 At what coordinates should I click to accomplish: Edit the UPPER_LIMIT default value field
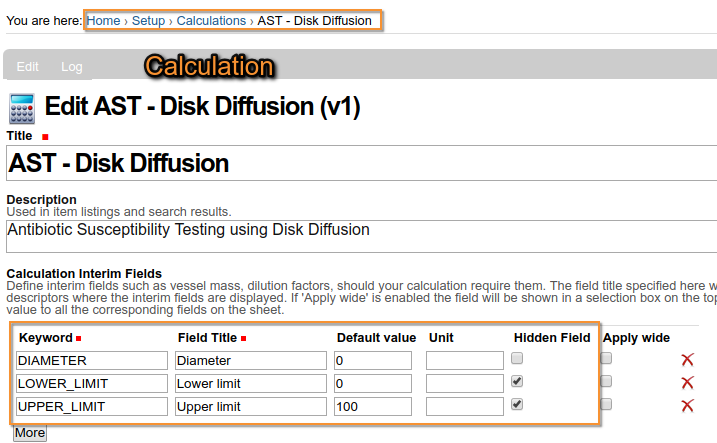(373, 406)
